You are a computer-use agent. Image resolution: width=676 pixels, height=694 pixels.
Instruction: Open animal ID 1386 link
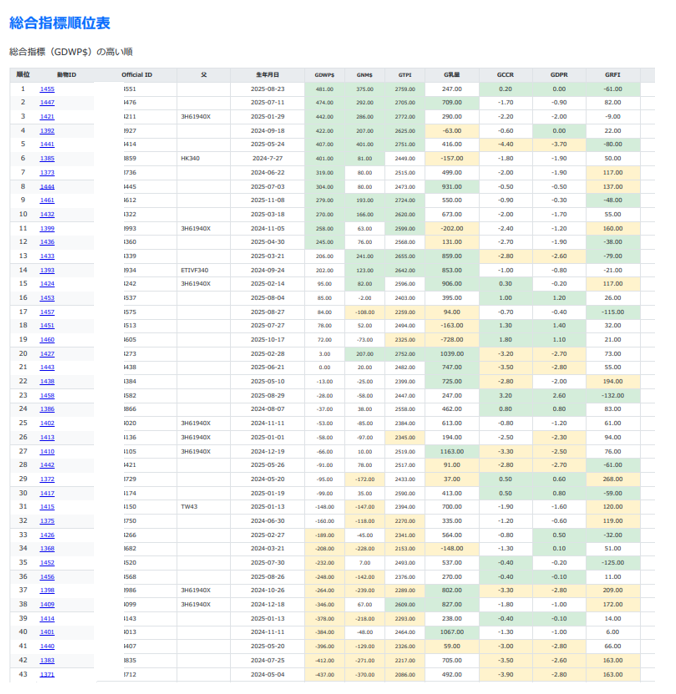coord(47,409)
